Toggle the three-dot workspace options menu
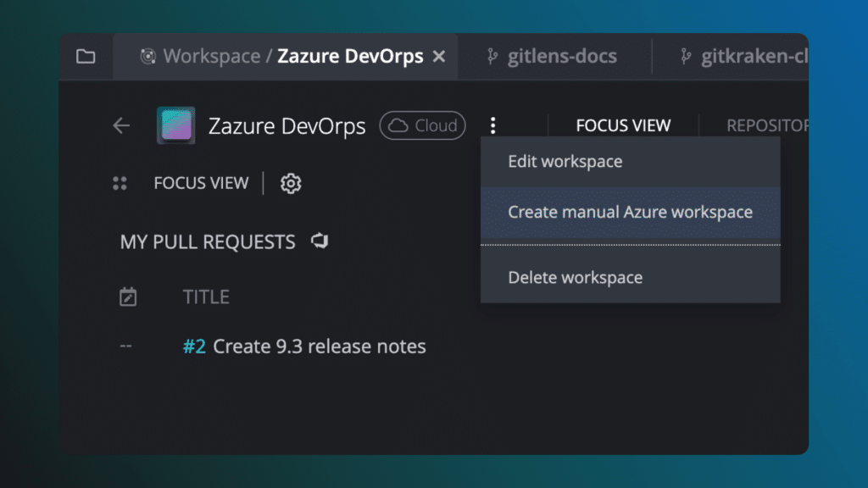 [x=492, y=126]
